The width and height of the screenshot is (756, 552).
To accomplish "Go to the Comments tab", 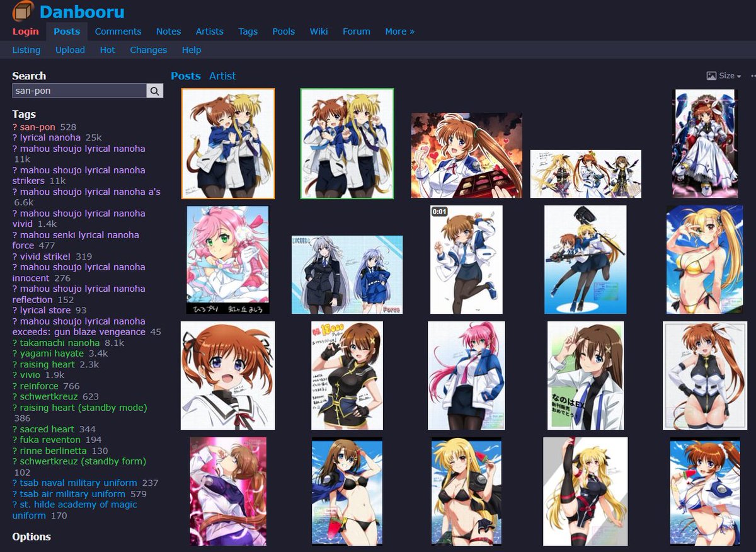I will click(x=118, y=32).
